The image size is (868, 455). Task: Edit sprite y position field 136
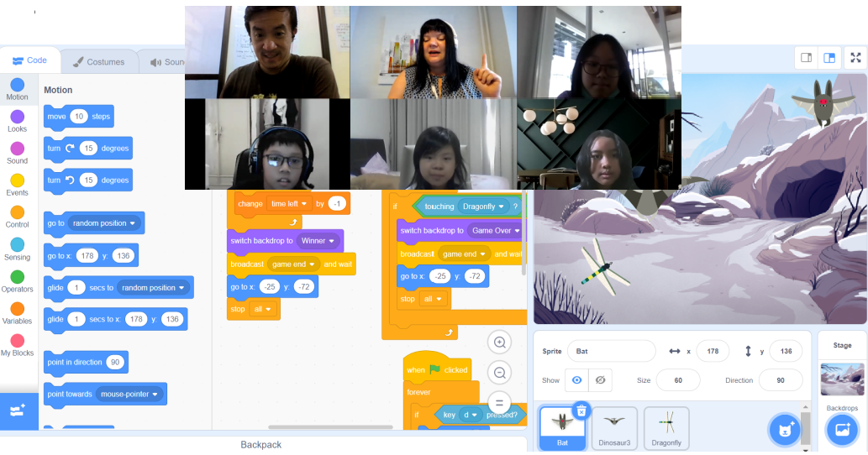coord(786,351)
